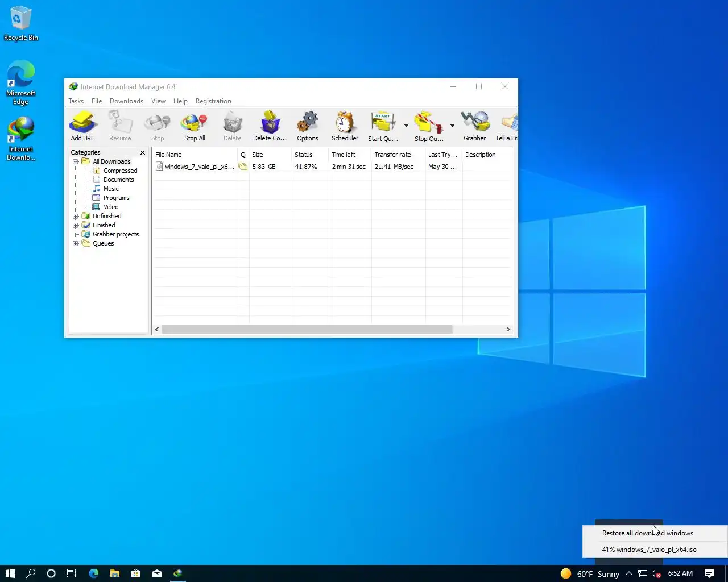
Task: Click the 21.41 MB/sec transfer rate
Action: click(x=394, y=167)
